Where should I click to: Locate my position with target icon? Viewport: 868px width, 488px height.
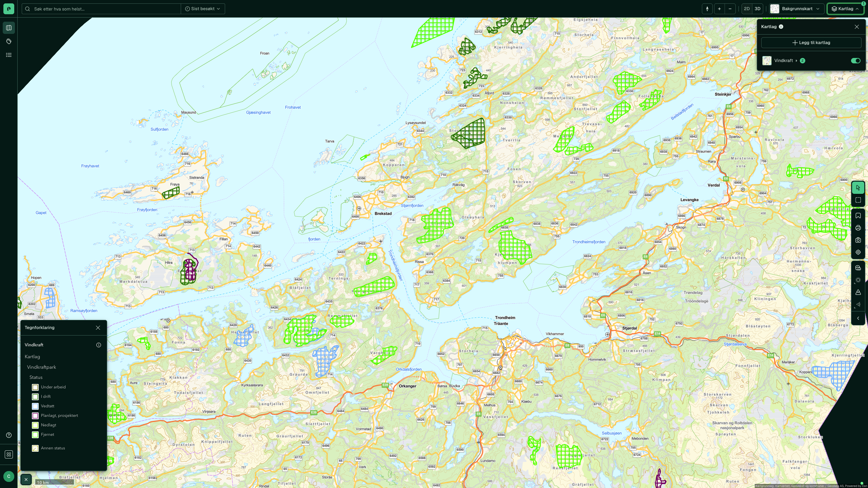858,252
